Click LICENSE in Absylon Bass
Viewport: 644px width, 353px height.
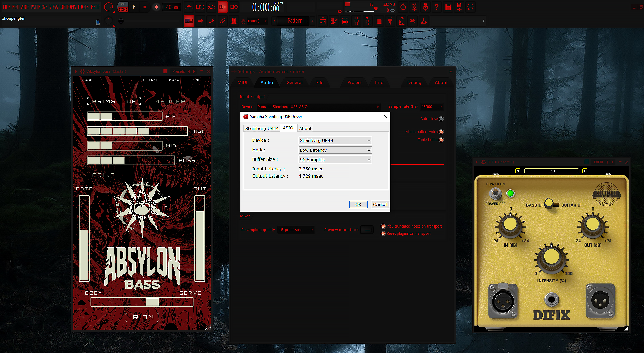pos(150,80)
